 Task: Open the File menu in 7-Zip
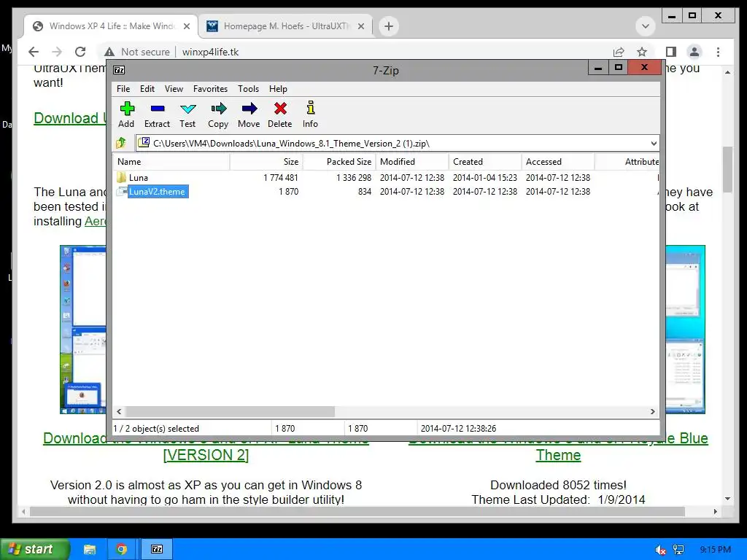coord(123,88)
